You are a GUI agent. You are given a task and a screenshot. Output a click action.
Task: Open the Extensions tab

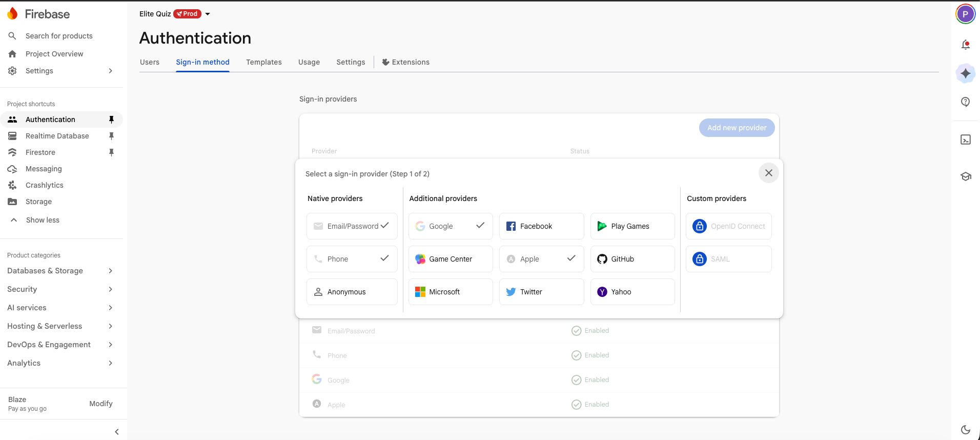coord(406,62)
